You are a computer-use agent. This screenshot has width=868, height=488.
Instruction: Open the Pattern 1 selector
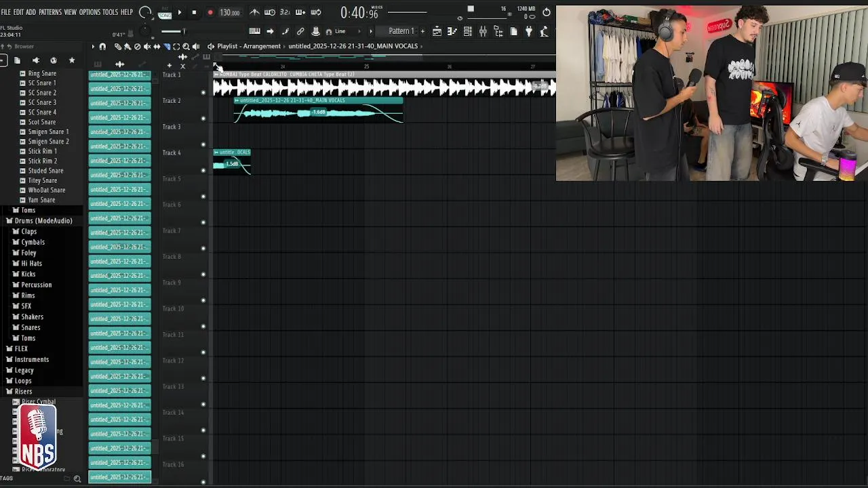coord(401,31)
